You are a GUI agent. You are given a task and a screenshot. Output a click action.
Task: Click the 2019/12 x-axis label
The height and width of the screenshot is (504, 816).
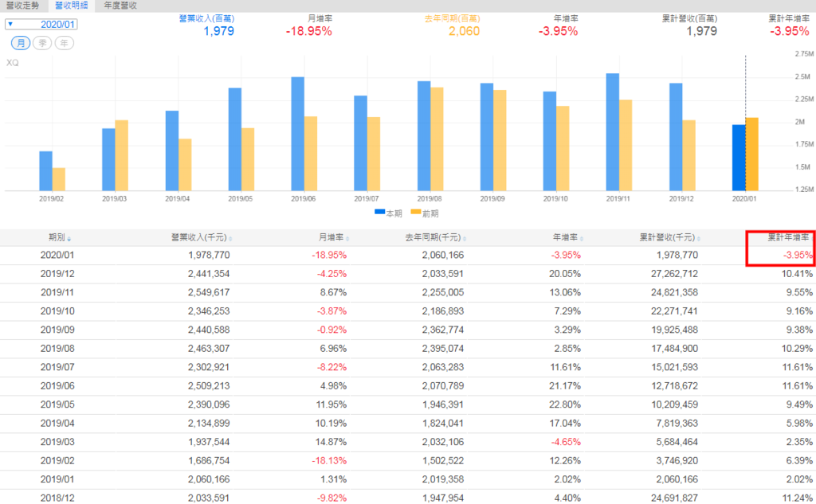681,199
